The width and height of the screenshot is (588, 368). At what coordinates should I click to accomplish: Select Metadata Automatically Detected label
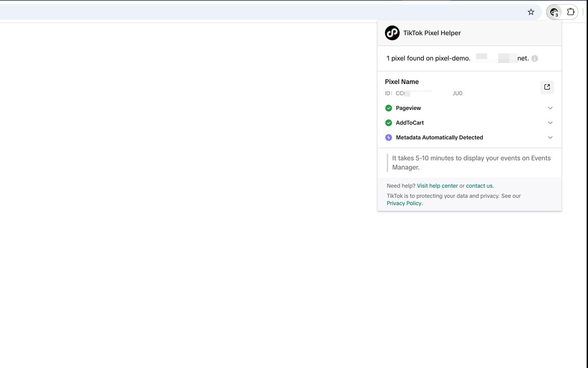(x=440, y=138)
